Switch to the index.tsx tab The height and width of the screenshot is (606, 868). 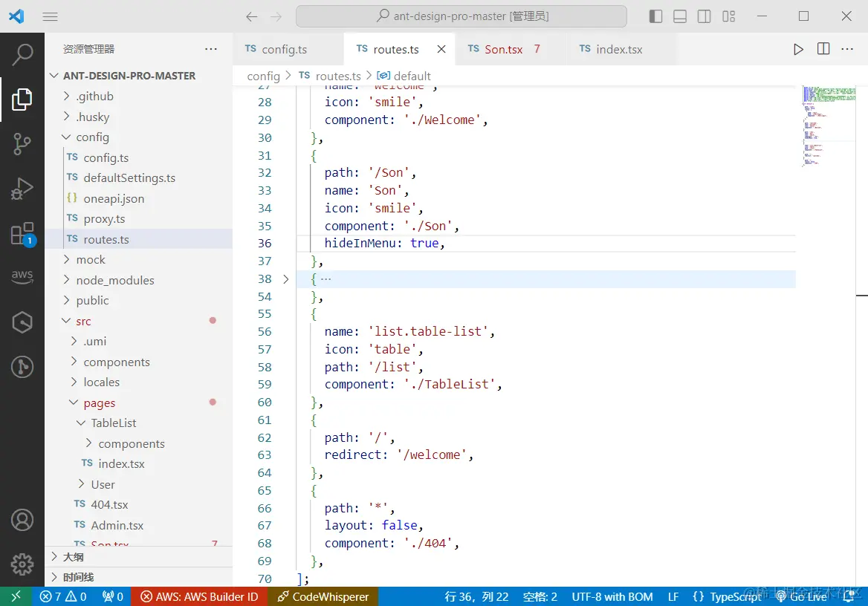tap(622, 49)
